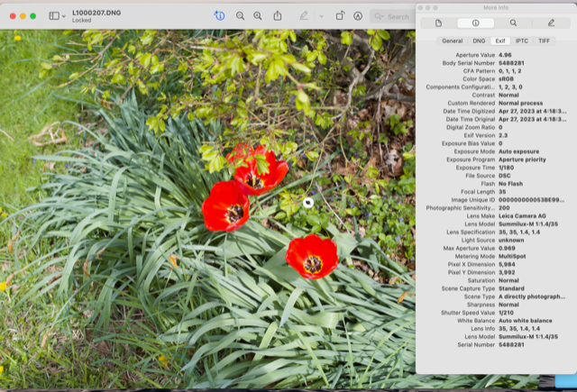Switch to the General metadata tab
This screenshot has width=577, height=392.
tap(453, 41)
